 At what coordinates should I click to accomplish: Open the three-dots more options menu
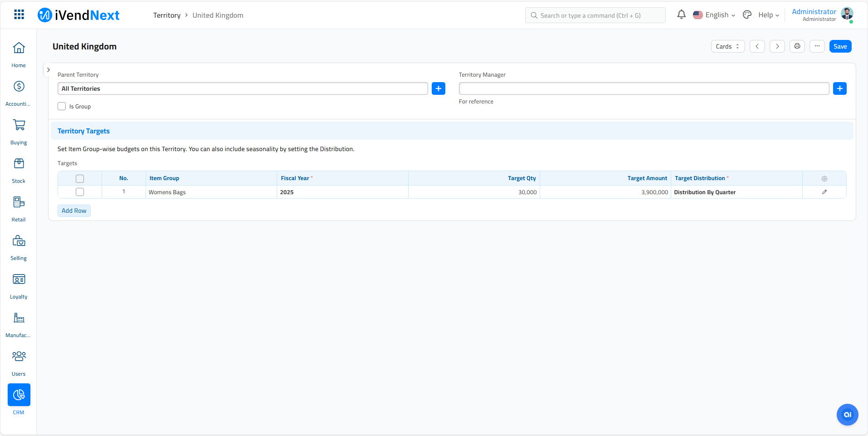pyautogui.click(x=817, y=46)
